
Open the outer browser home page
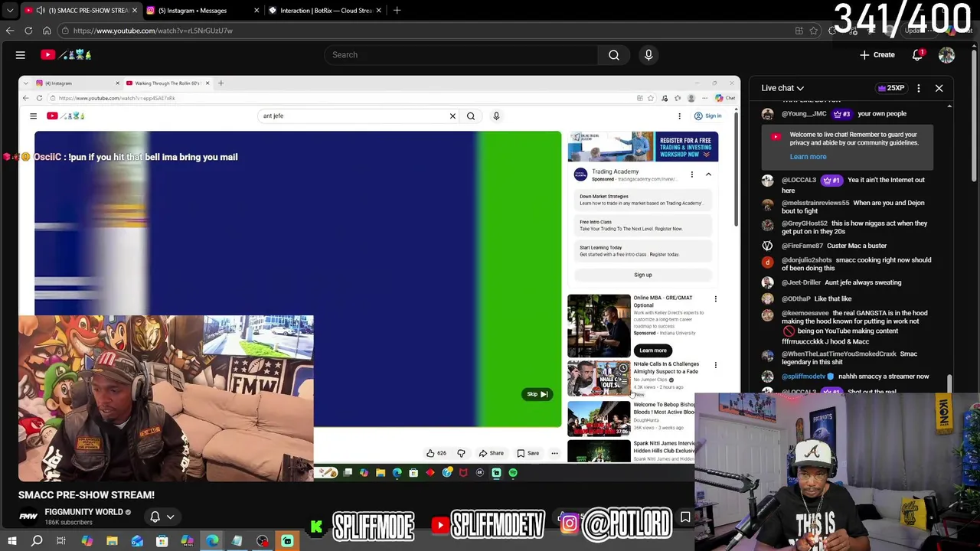[x=47, y=31]
